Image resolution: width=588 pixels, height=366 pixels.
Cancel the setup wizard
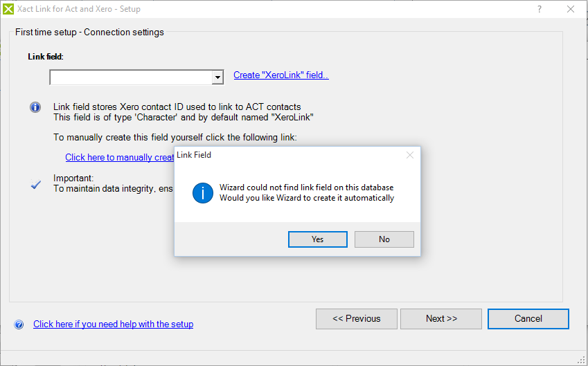coord(528,319)
